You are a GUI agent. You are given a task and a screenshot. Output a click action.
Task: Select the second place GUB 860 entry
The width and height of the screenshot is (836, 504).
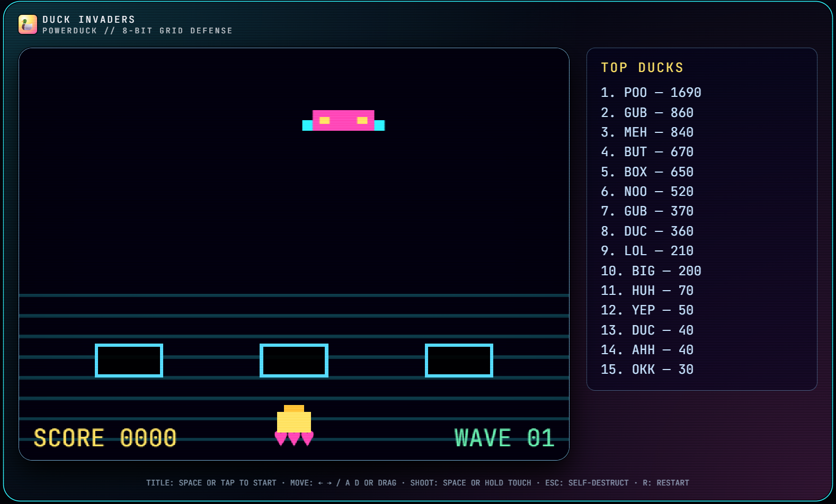click(647, 113)
